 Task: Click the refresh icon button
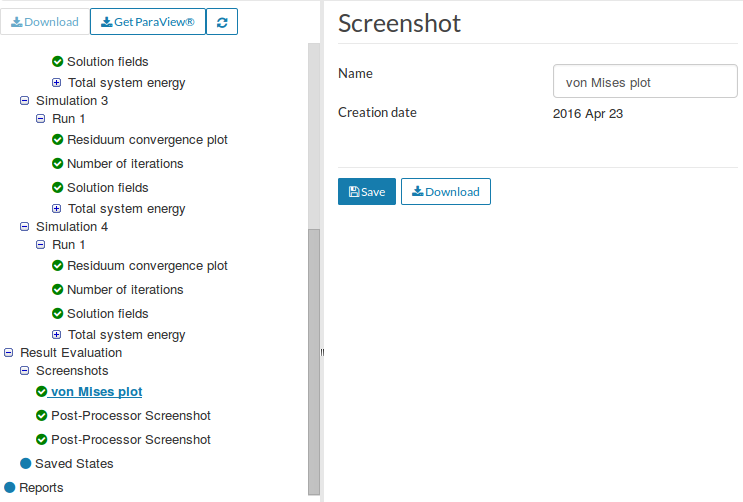222,21
